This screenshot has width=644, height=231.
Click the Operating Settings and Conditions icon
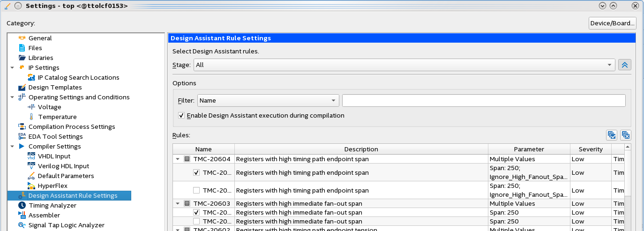click(22, 97)
